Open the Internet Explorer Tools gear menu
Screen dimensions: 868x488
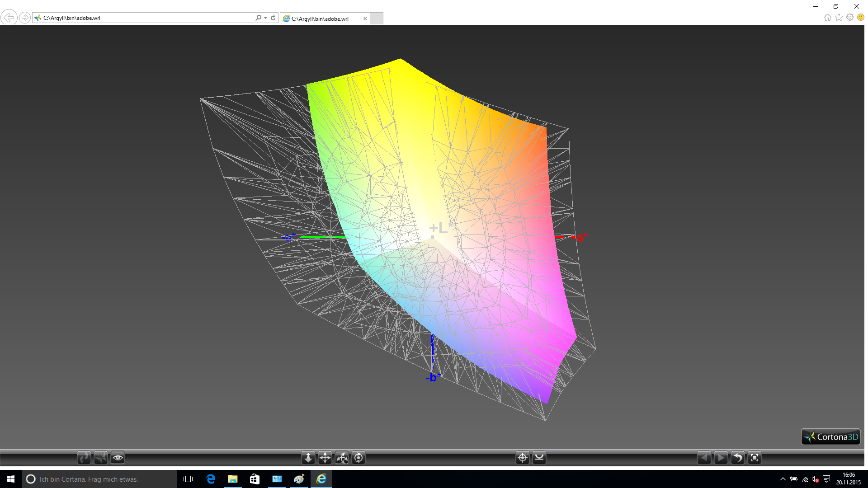[850, 17]
